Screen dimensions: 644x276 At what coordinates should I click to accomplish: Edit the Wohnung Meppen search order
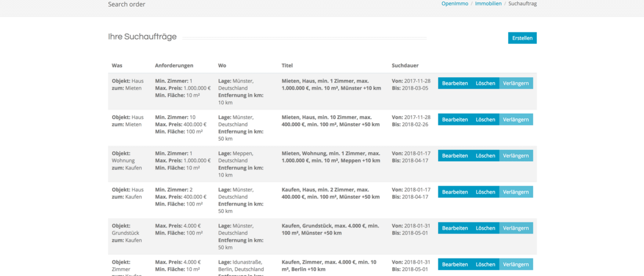click(x=455, y=156)
